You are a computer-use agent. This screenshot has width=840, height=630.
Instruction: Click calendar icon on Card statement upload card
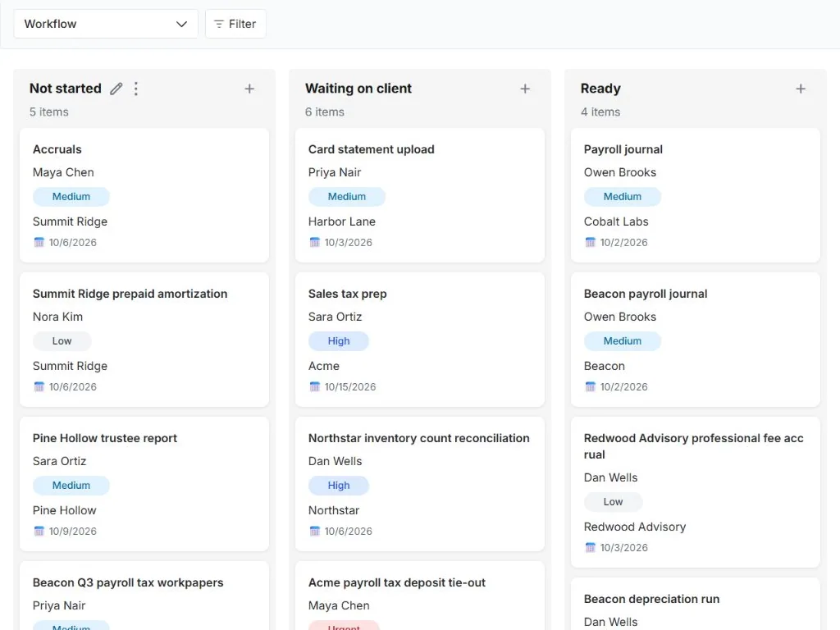[x=314, y=242]
